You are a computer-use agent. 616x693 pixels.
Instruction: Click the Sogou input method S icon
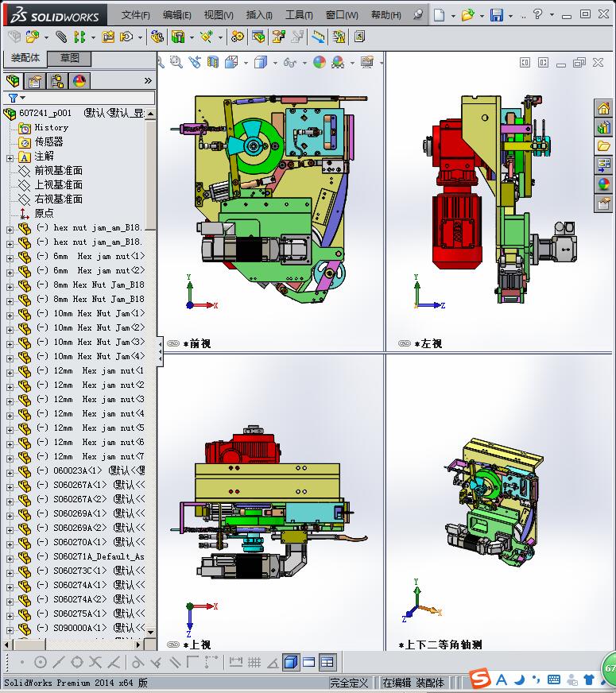[480, 679]
